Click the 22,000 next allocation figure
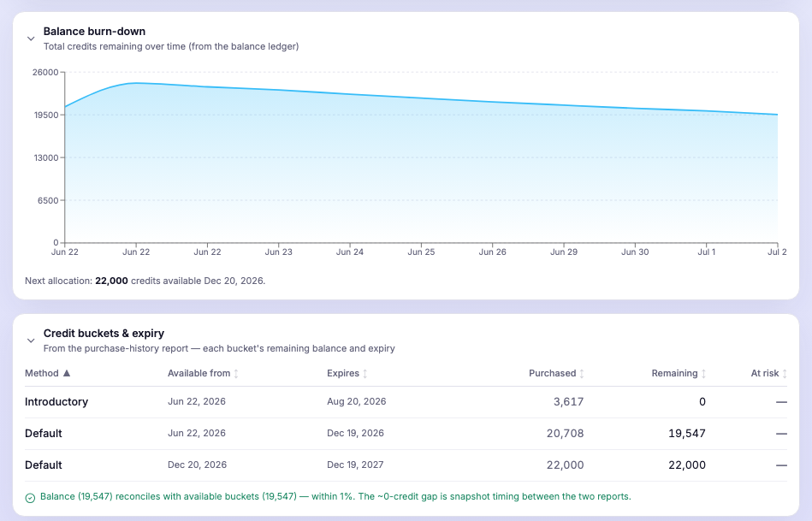The width and height of the screenshot is (812, 521). 111,281
